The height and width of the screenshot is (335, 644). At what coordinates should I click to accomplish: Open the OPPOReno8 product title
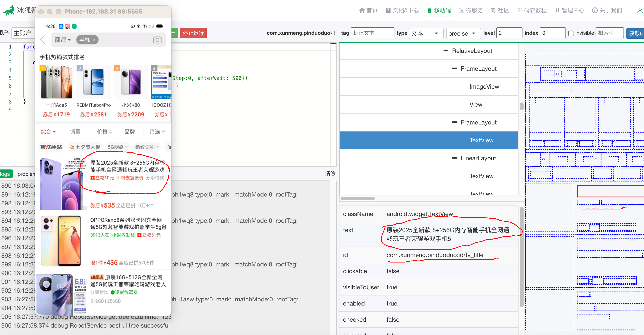tap(128, 223)
